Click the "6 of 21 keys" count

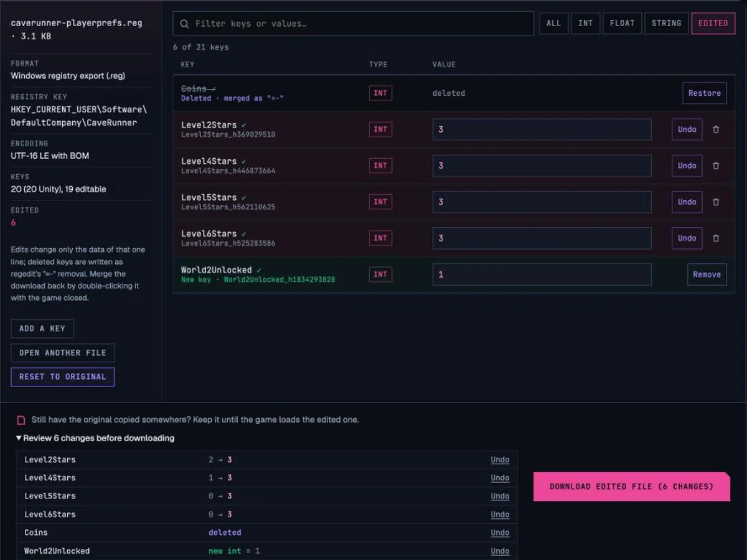pos(201,47)
